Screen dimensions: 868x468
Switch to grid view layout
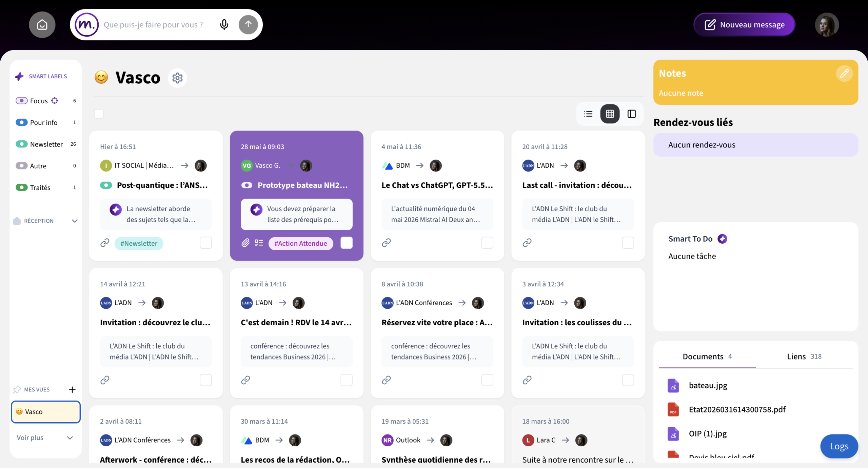610,114
